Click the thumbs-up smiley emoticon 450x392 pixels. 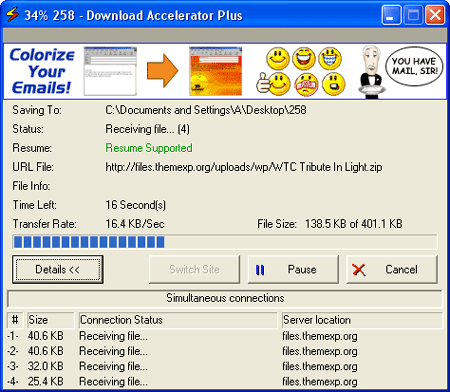273,84
